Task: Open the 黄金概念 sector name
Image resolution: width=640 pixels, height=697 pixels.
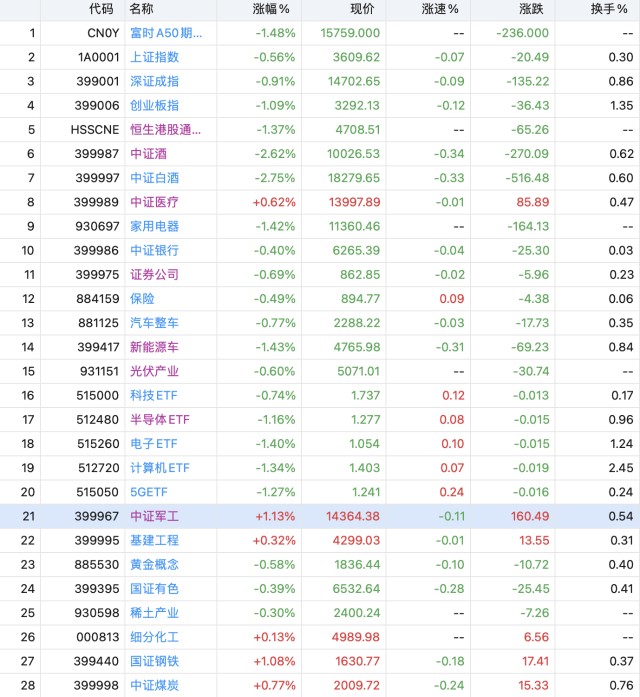Action: [155, 564]
